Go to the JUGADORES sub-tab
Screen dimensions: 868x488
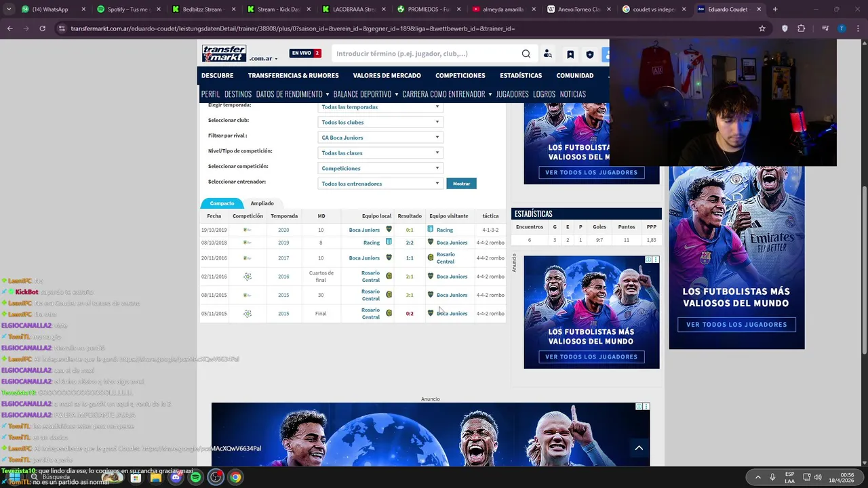pos(512,94)
